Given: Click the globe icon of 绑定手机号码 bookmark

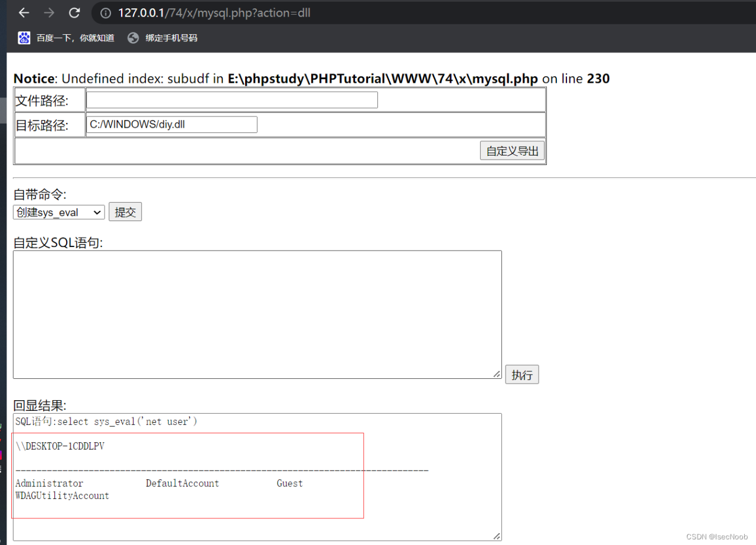Looking at the screenshot, I should coord(133,38).
